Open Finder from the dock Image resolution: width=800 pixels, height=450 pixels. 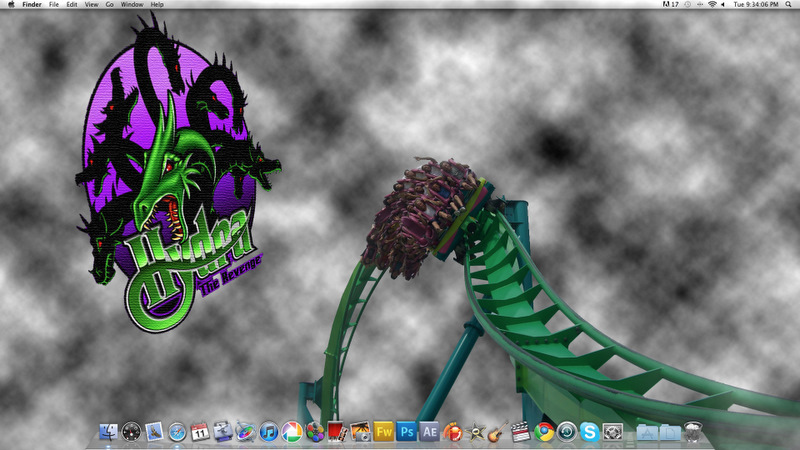108,432
